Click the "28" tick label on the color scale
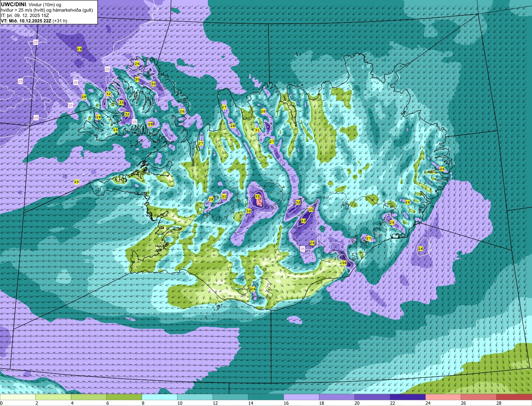This screenshot has width=532, height=406. click(498, 403)
